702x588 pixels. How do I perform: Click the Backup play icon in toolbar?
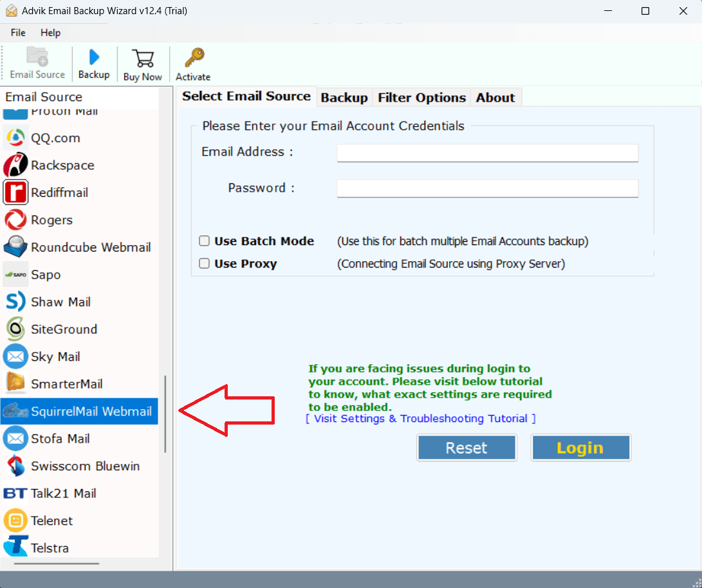point(94,57)
